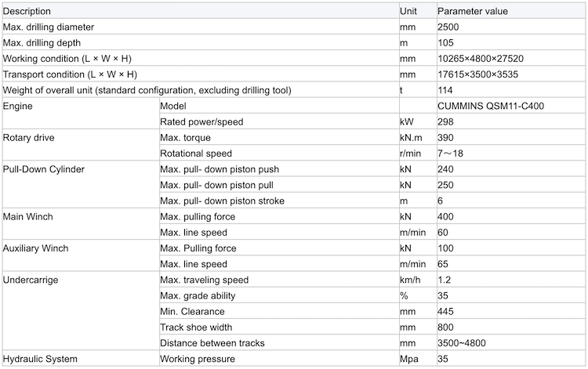
Task: Click the Pull-Down Cylinder category cell
Action: (81, 185)
